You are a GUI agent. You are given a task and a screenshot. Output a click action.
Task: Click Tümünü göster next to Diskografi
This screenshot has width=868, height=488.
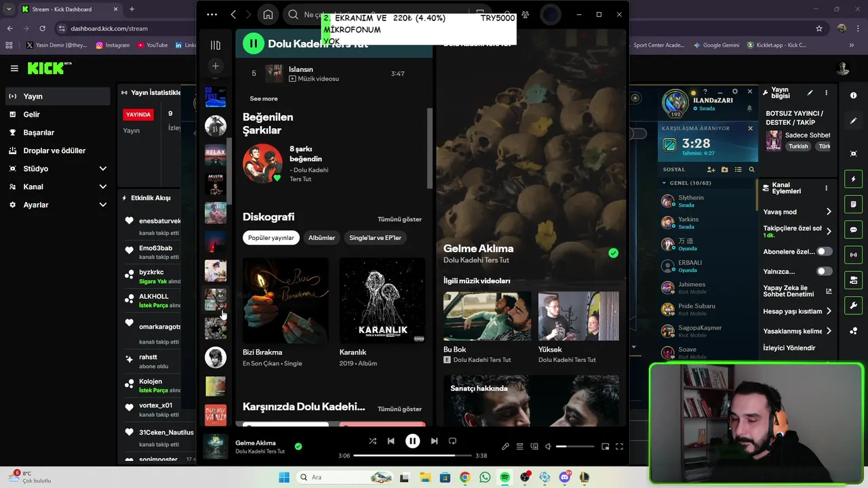pyautogui.click(x=399, y=219)
